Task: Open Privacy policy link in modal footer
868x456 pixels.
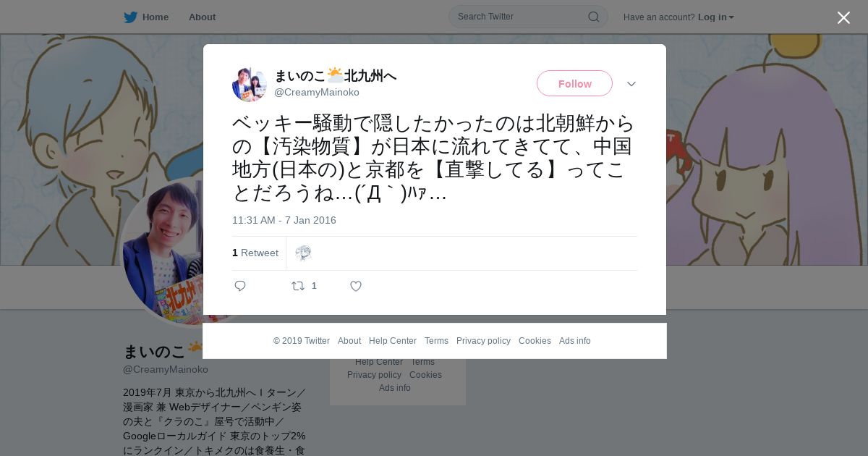Action: (x=483, y=341)
